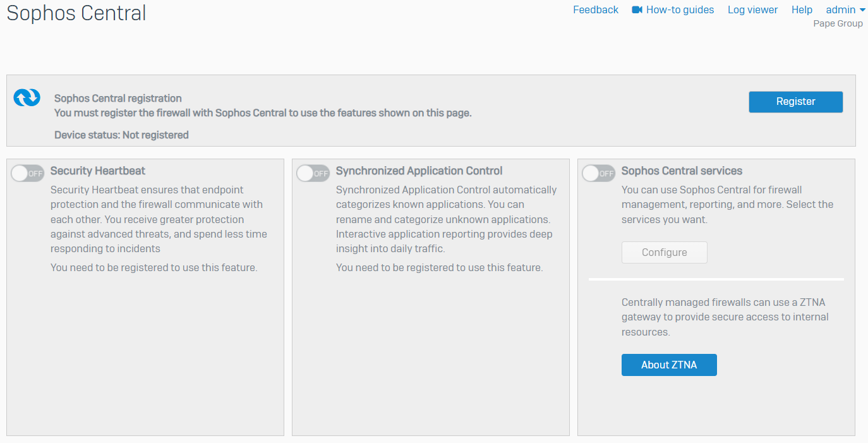Screen dimensions: 868x443
Task: Enable the Security Heartbeat toggle
Action: click(27, 173)
